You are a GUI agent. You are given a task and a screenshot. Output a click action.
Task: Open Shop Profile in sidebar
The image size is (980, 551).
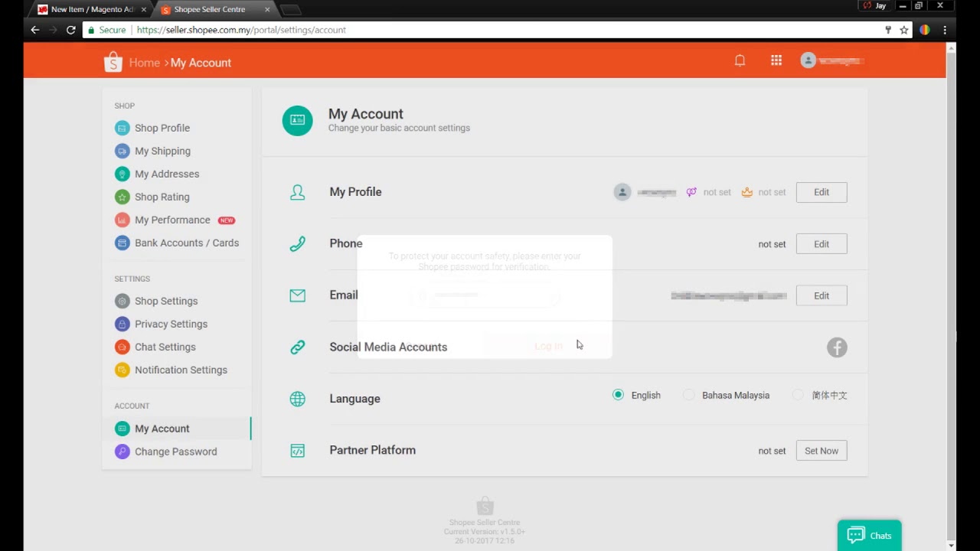(x=162, y=128)
